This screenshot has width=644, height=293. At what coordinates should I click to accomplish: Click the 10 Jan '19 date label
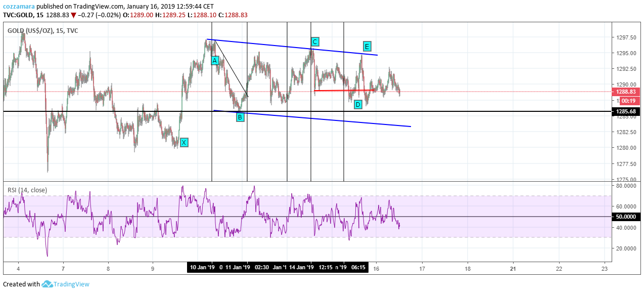tap(202, 267)
